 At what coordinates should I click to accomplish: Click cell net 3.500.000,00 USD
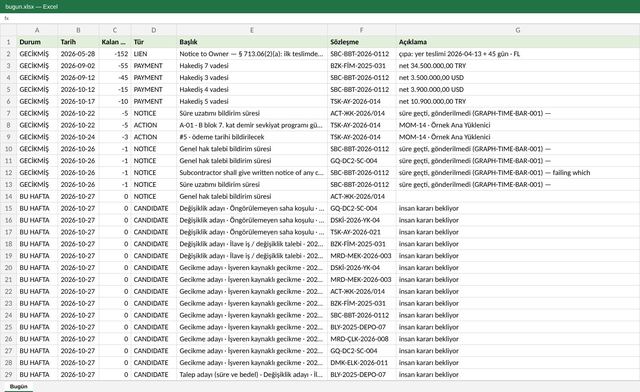coord(518,78)
